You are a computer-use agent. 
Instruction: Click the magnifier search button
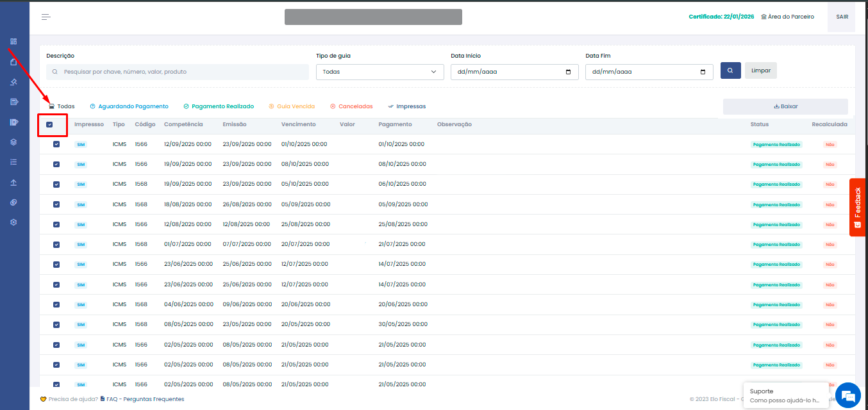tap(731, 70)
